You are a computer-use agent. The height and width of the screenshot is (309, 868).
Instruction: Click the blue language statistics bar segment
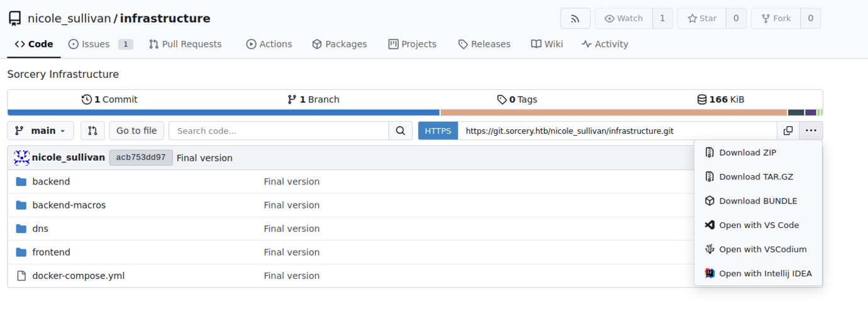(x=223, y=113)
